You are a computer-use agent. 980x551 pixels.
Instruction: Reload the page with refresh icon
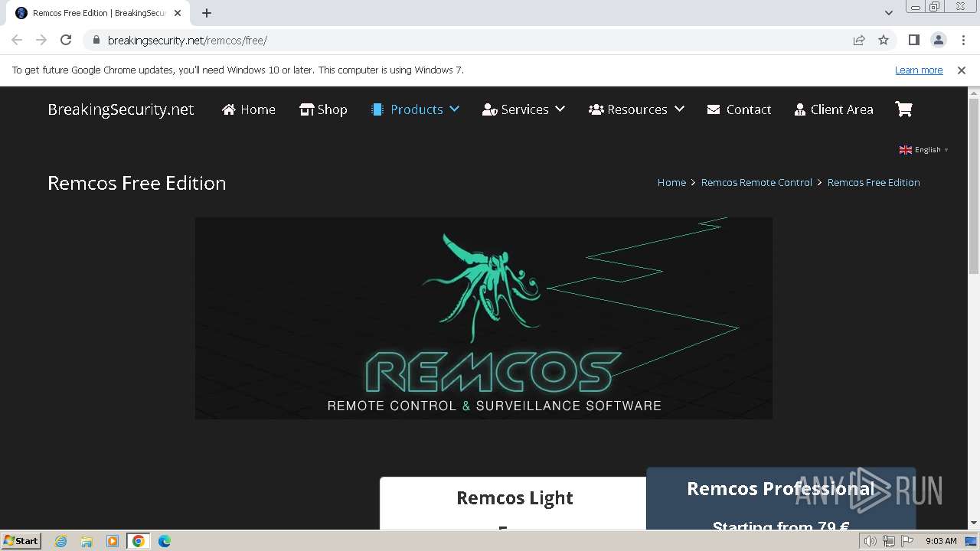click(66, 41)
